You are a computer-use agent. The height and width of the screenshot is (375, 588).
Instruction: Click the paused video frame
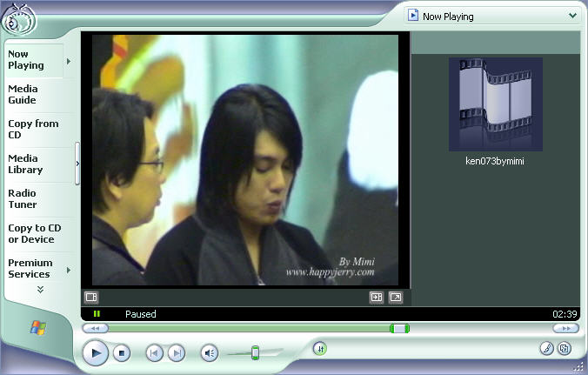click(x=245, y=160)
